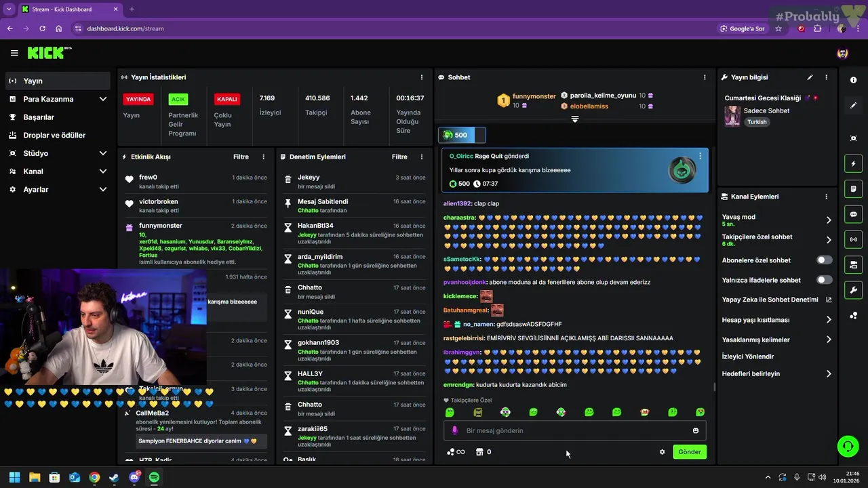Open Başarılar sidebar item
This screenshot has height=488, width=868.
(x=58, y=117)
